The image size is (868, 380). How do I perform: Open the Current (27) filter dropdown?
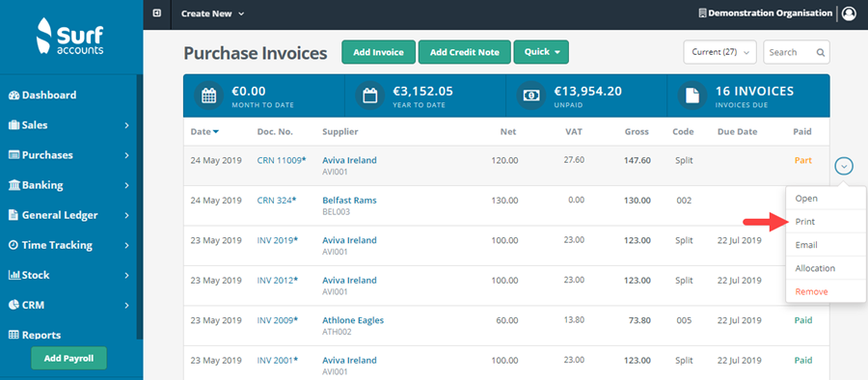(x=719, y=53)
